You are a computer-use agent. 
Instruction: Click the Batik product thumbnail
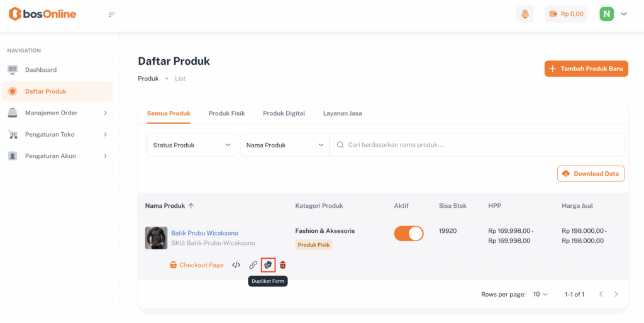point(156,238)
